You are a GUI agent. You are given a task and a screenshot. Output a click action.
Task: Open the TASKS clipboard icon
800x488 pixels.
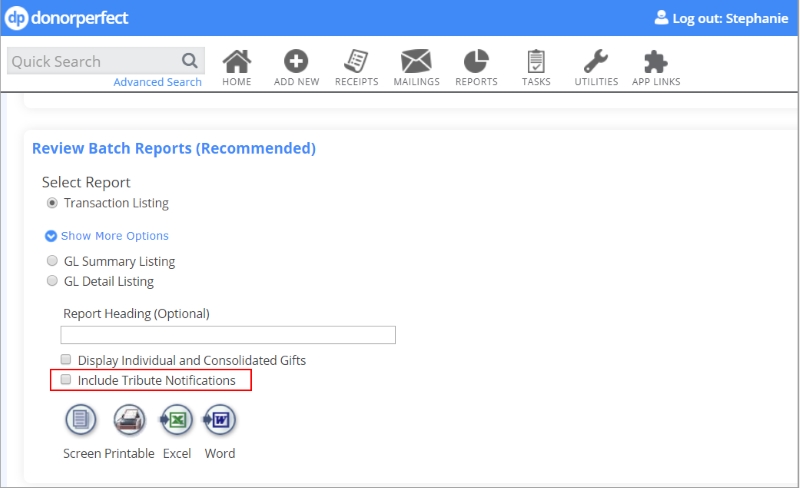pos(536,62)
